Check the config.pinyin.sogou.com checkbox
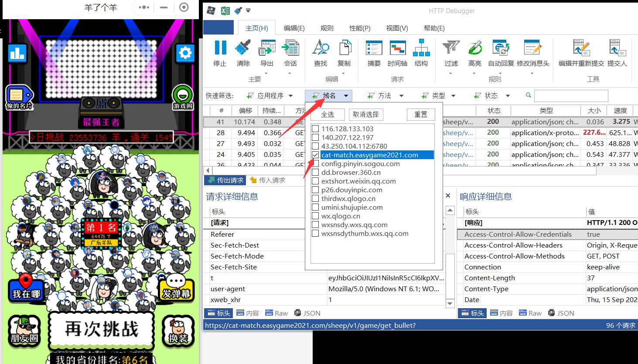Image resolution: width=638 pixels, height=364 pixels. click(316, 163)
